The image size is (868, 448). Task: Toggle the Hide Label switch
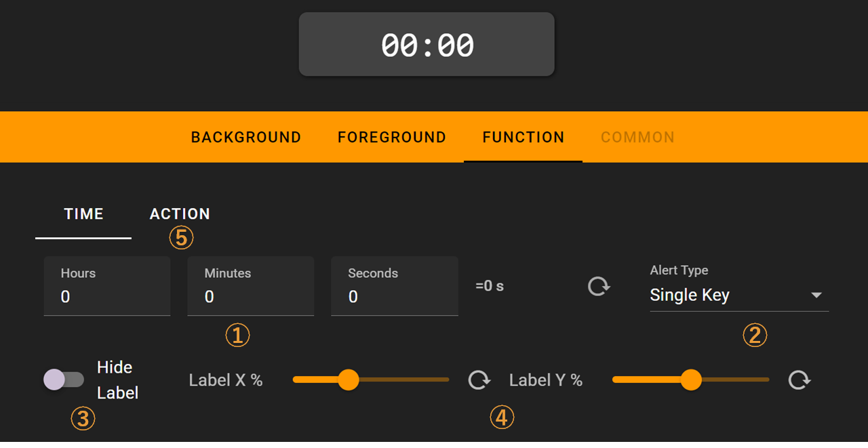[x=63, y=380]
